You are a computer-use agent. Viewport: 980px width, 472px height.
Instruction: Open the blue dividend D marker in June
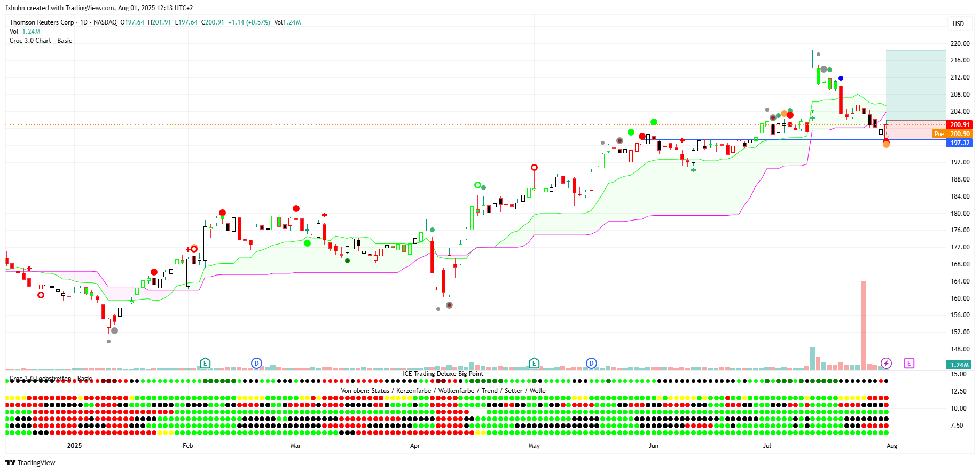coord(591,364)
